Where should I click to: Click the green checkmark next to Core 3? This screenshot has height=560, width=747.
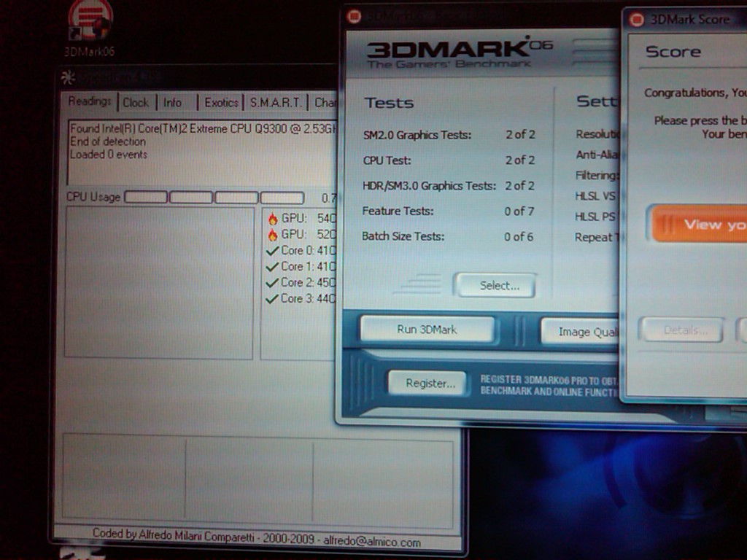pyautogui.click(x=272, y=300)
